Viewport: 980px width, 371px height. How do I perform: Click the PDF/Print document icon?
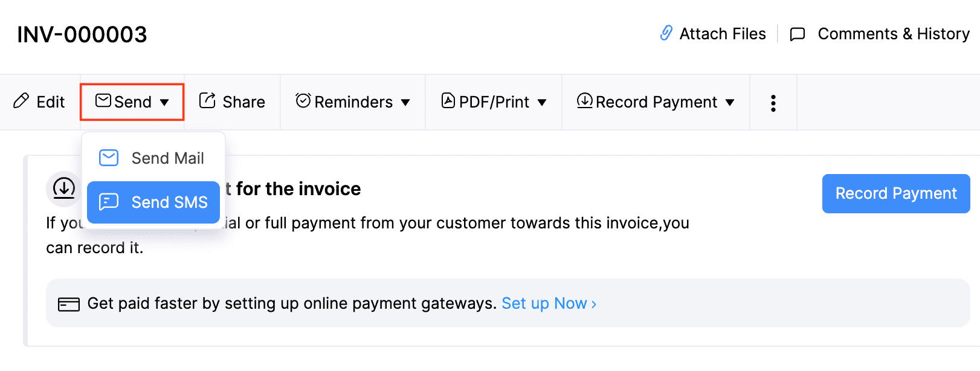(448, 100)
